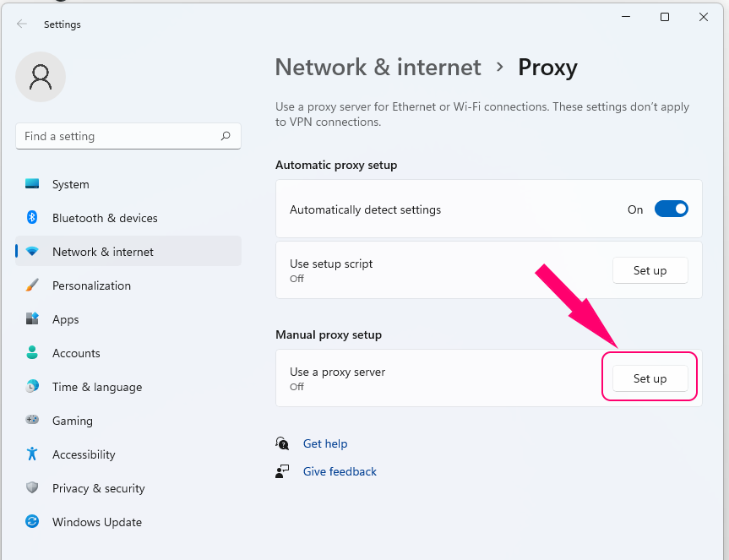Click the Find a setting search box
729x560 pixels.
[x=118, y=136]
